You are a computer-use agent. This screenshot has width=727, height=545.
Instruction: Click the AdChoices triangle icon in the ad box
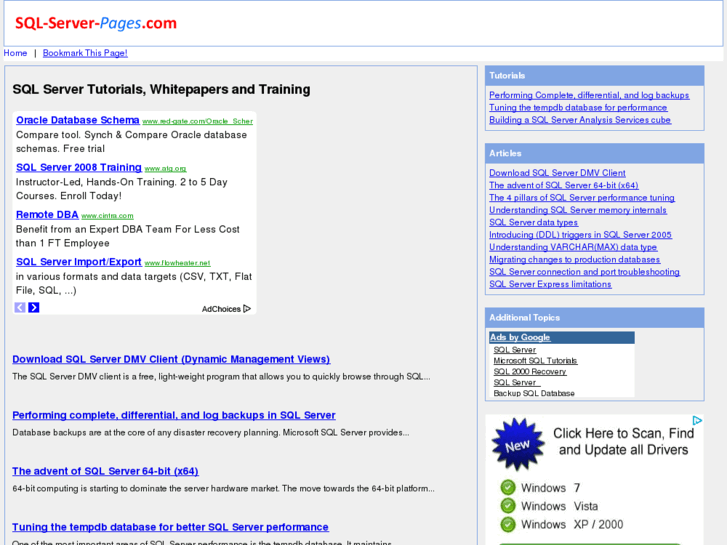click(x=247, y=308)
